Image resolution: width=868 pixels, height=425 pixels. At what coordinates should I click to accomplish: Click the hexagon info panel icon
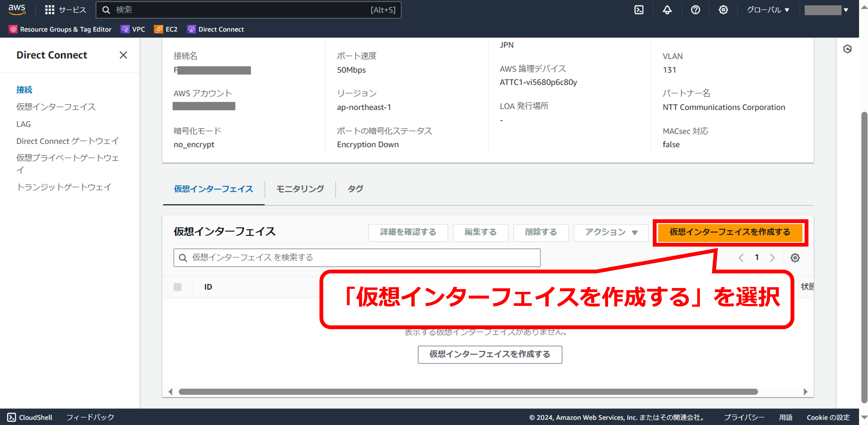tap(847, 49)
